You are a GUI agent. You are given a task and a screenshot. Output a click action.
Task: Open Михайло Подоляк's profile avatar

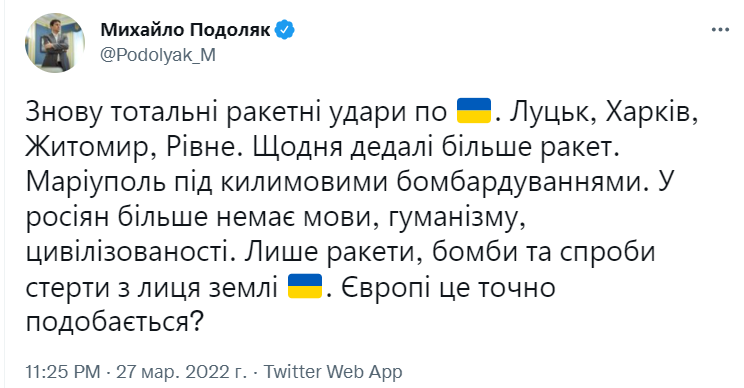[55, 43]
